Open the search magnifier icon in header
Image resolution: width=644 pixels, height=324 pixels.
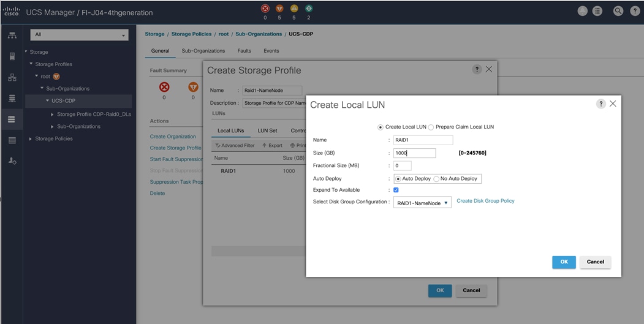(x=618, y=12)
